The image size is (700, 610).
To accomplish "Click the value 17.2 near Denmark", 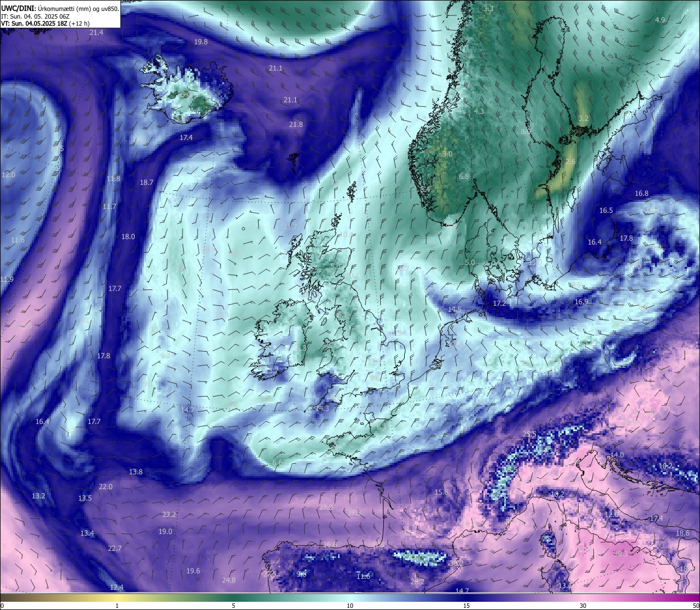I will coord(499,304).
